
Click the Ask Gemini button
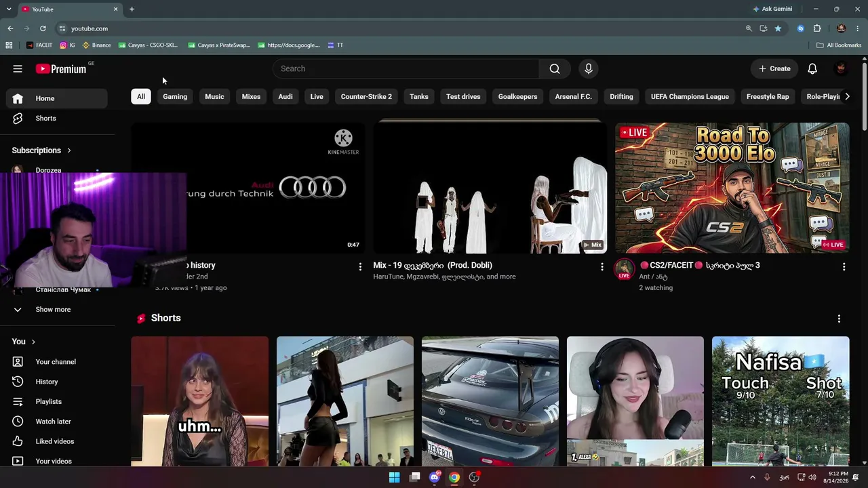tap(772, 9)
